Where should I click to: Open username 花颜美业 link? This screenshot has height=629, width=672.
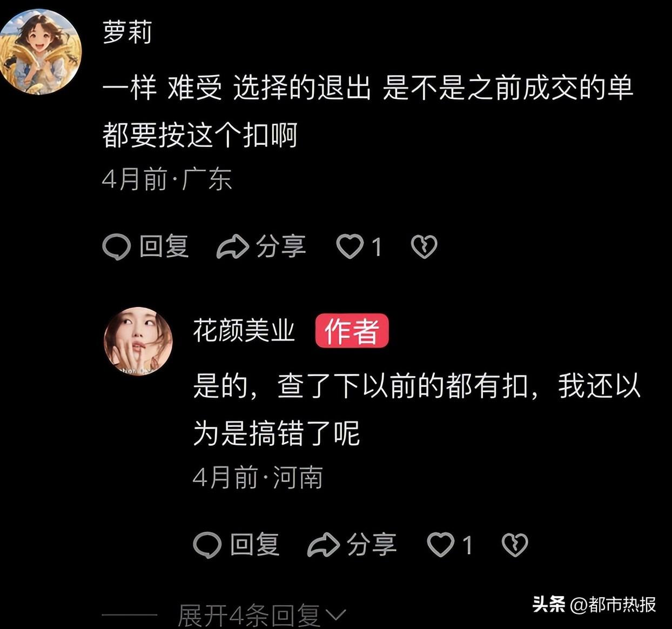(x=244, y=330)
